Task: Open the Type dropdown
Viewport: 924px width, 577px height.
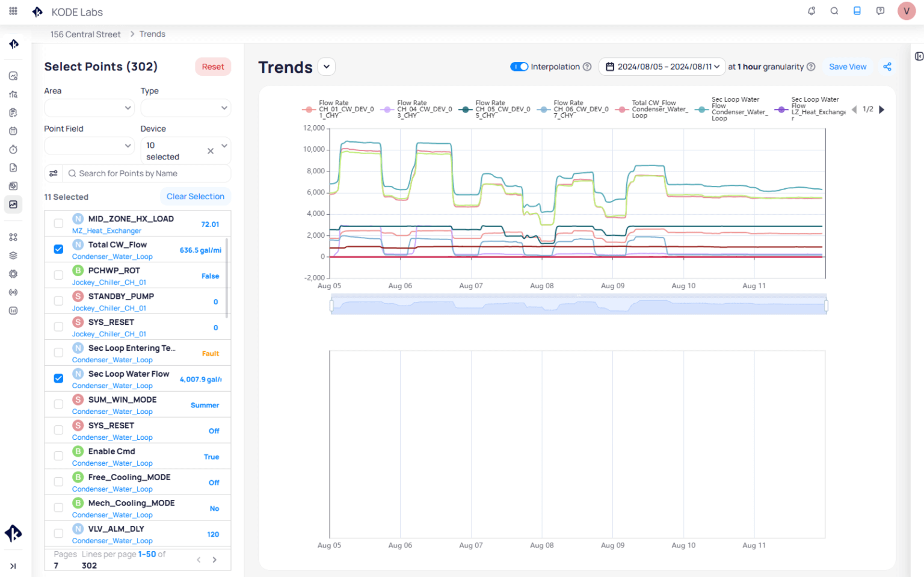Action: pyautogui.click(x=185, y=108)
